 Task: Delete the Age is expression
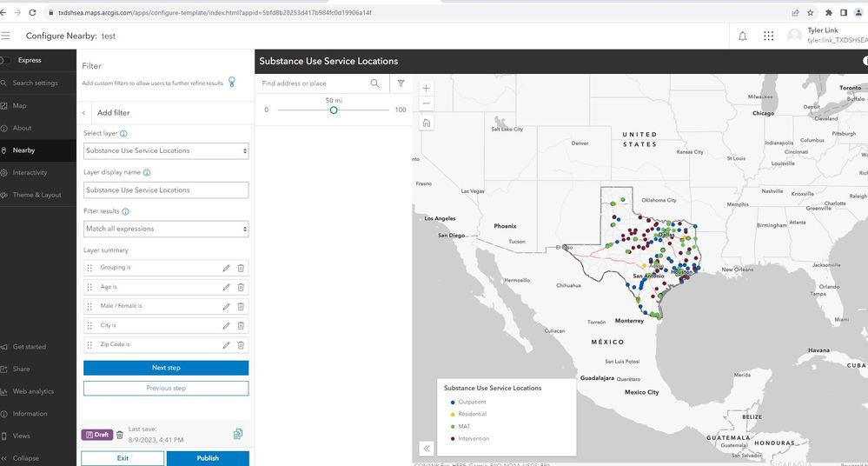click(x=241, y=287)
